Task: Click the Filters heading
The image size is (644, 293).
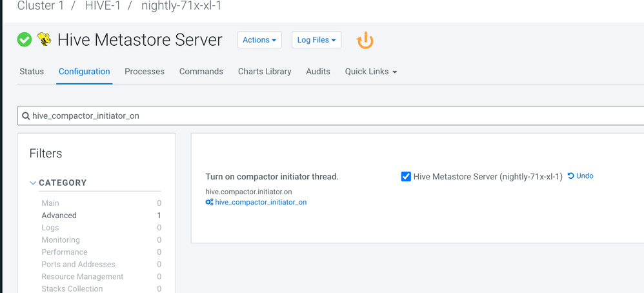Action: point(46,154)
